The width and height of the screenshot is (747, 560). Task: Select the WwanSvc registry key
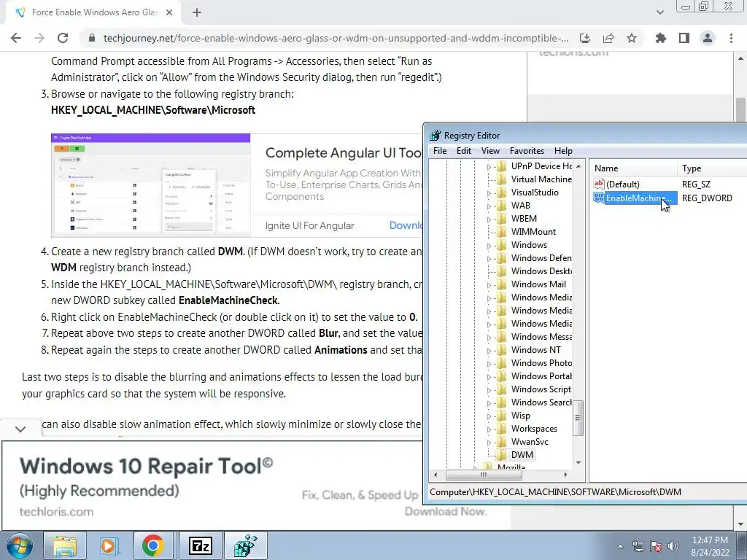[530, 442]
